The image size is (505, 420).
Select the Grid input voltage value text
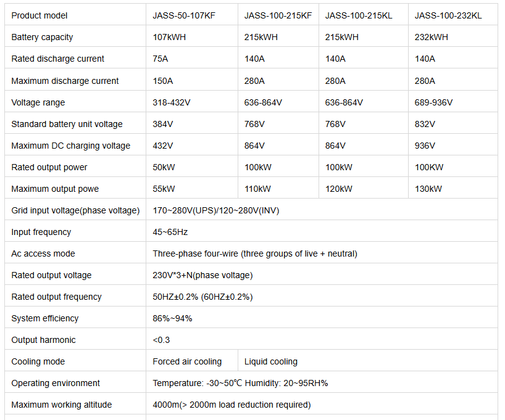tap(216, 210)
